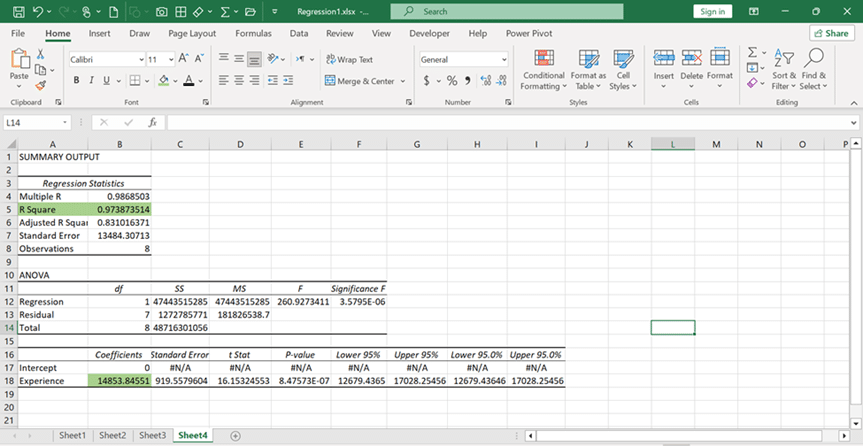Open Conditional Formatting in Styles group
This screenshot has height=446, width=863.
543,68
